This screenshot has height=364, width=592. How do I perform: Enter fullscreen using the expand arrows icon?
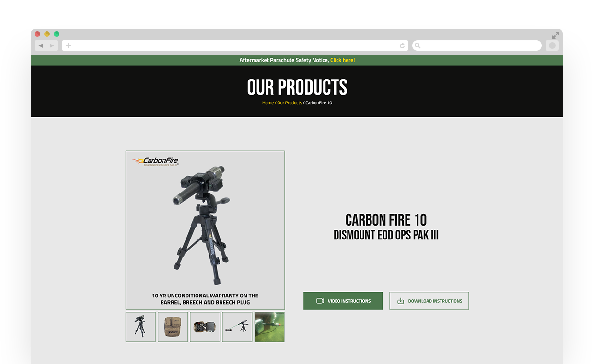555,35
